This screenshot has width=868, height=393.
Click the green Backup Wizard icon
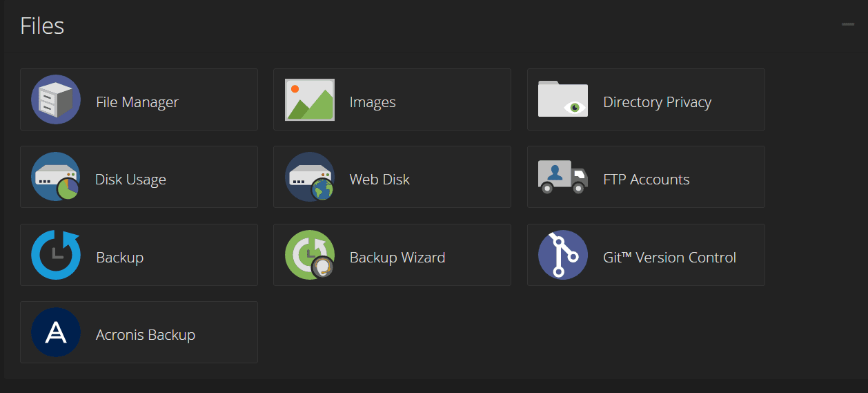coord(310,255)
